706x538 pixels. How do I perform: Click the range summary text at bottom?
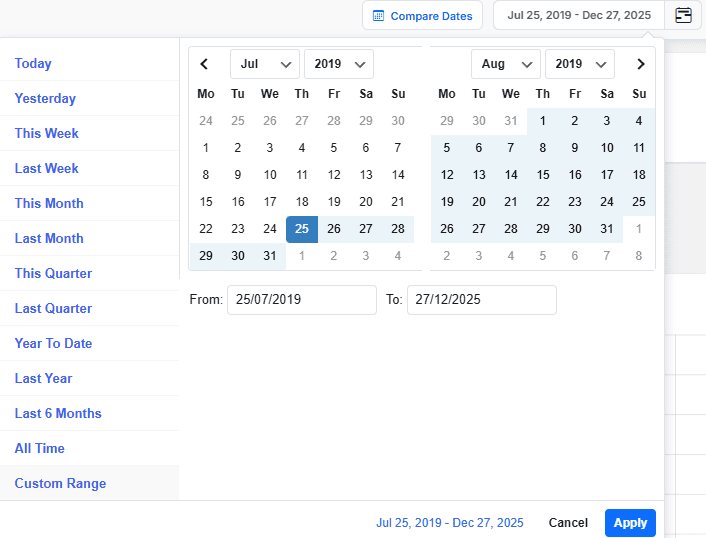click(450, 523)
